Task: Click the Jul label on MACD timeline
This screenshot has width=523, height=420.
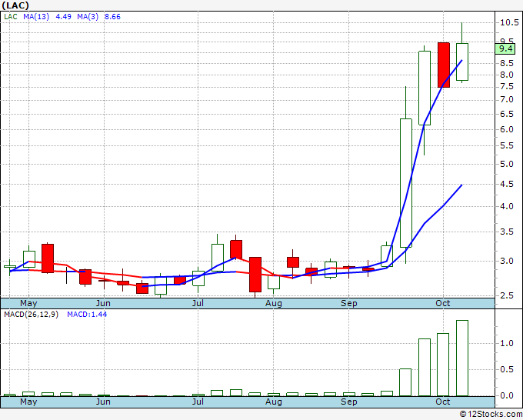Action: pyautogui.click(x=198, y=402)
